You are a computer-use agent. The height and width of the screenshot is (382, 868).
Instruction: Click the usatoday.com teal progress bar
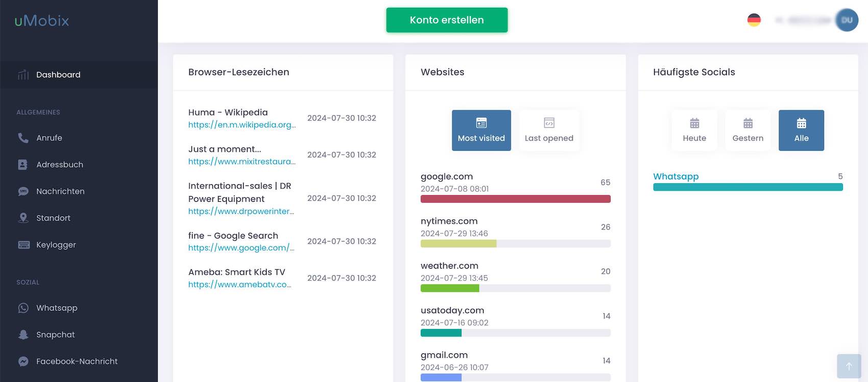[x=441, y=333]
